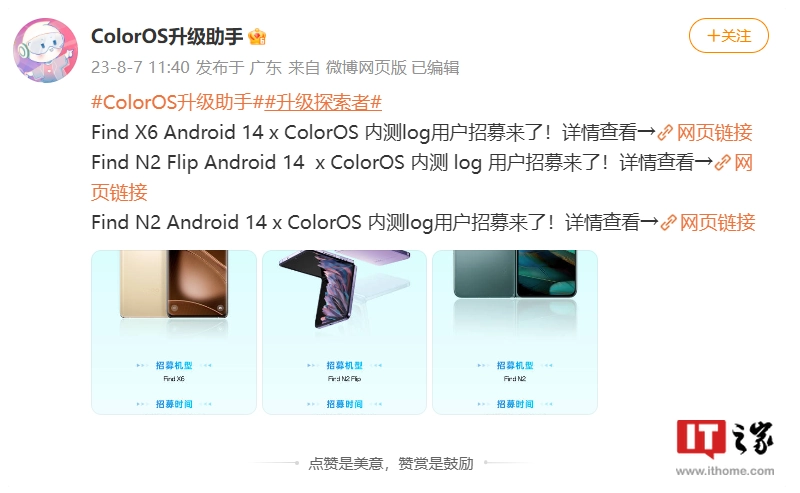Click the post timestamp 23-8-7 11:40
The width and height of the screenshot is (800, 493).
coord(140,67)
